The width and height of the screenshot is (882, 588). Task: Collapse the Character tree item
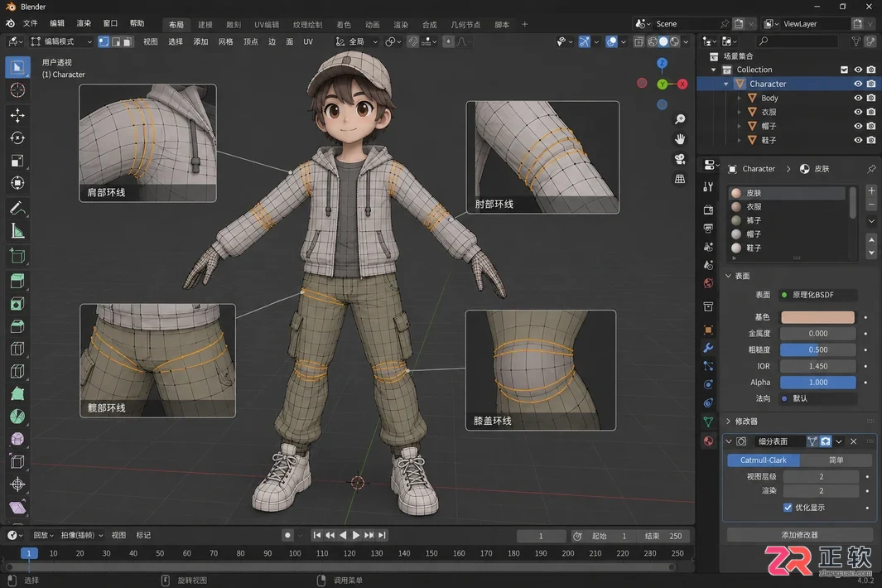click(726, 84)
